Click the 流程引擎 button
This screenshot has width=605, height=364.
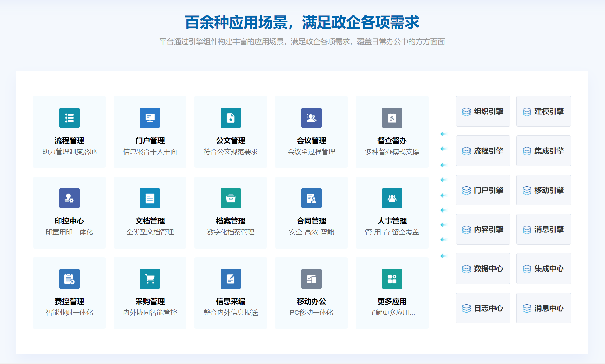(483, 151)
